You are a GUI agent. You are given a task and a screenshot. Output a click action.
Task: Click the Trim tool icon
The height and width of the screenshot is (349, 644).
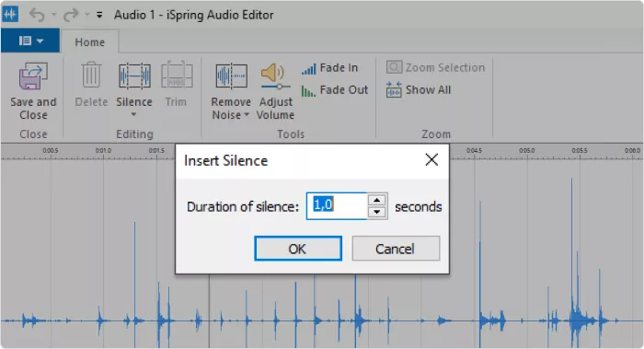tap(177, 75)
